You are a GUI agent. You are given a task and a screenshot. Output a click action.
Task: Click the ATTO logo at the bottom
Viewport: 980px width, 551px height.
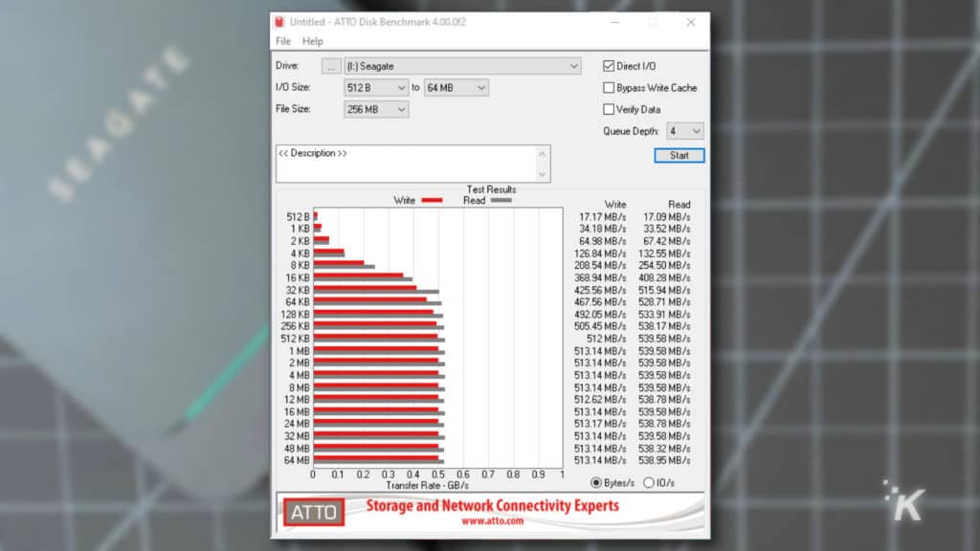[313, 513]
